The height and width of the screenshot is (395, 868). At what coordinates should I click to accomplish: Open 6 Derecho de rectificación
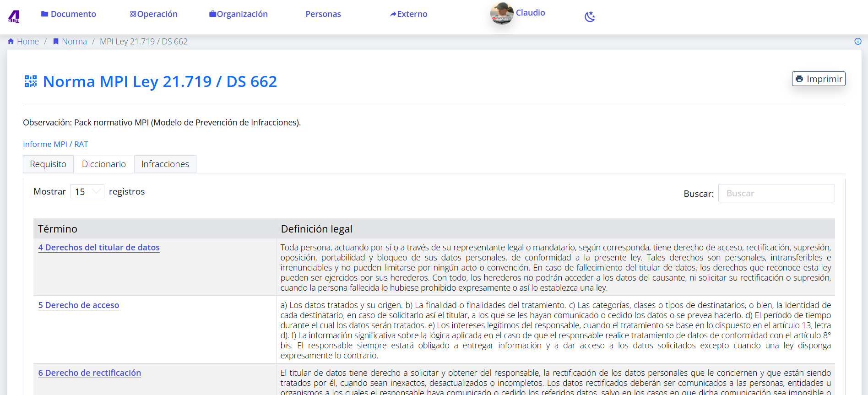pyautogui.click(x=90, y=373)
